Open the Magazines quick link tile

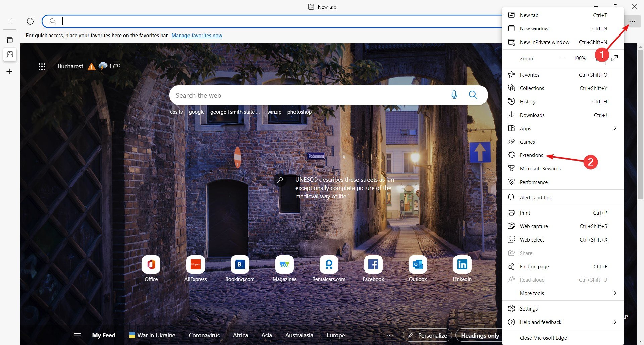(x=284, y=269)
